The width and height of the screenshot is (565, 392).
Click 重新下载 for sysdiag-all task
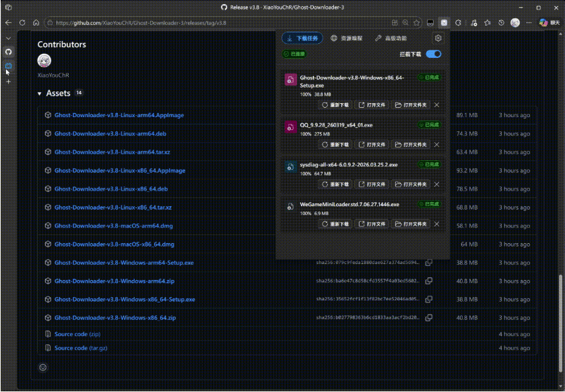tap(335, 184)
